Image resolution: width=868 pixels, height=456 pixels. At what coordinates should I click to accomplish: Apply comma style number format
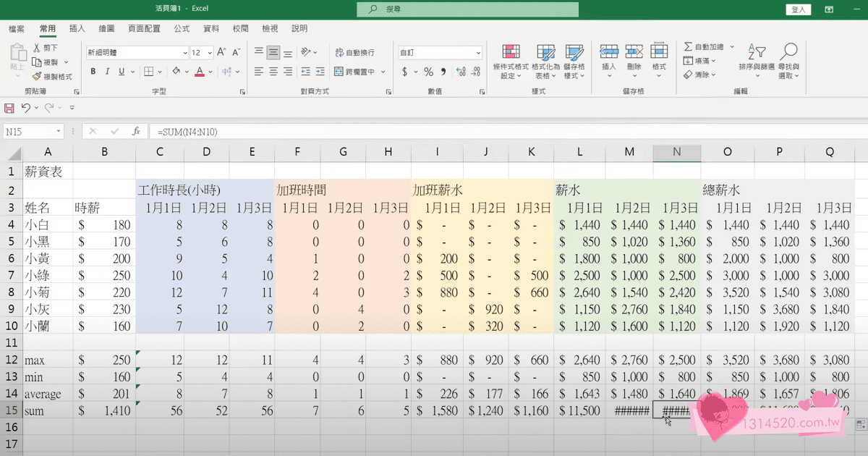click(443, 72)
